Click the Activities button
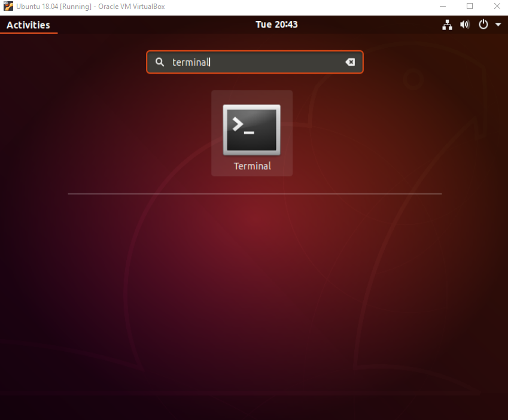Viewport: 508px width, 420px height. (x=29, y=25)
